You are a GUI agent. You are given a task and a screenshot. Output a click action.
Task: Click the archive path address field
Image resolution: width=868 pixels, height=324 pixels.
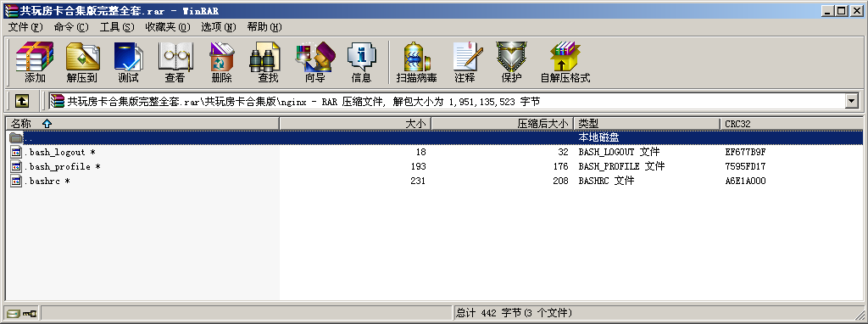pos(448,101)
